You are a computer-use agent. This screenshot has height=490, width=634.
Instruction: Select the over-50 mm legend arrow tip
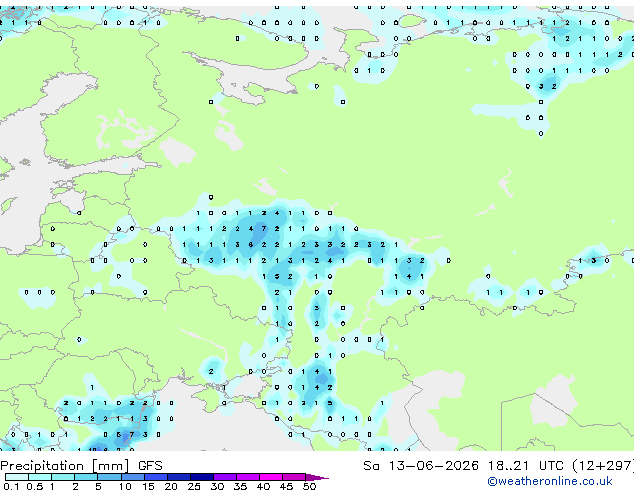[x=317, y=477]
